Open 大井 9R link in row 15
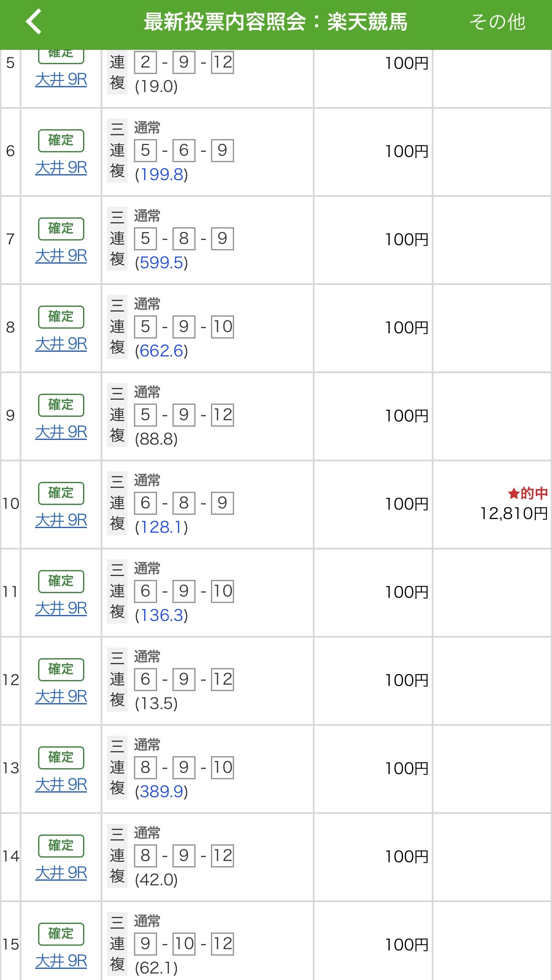The width and height of the screenshot is (552, 980). click(x=61, y=961)
